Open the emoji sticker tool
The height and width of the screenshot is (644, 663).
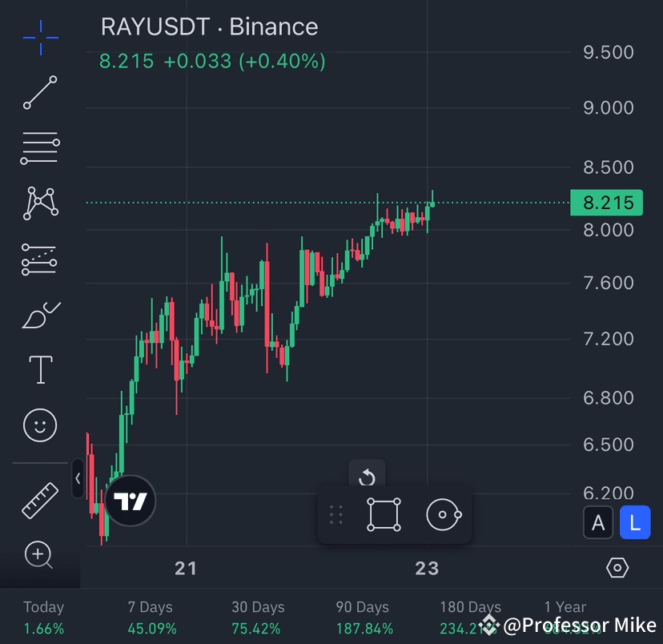tap(39, 425)
